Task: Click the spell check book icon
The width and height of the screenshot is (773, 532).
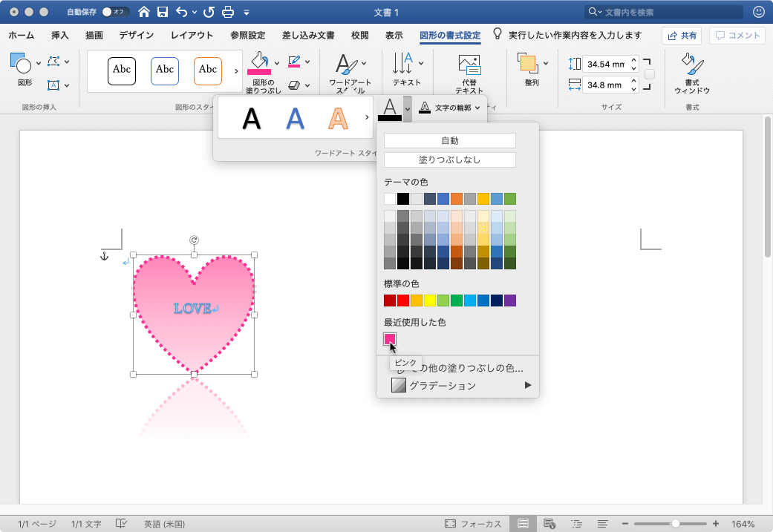Action: coord(121,524)
